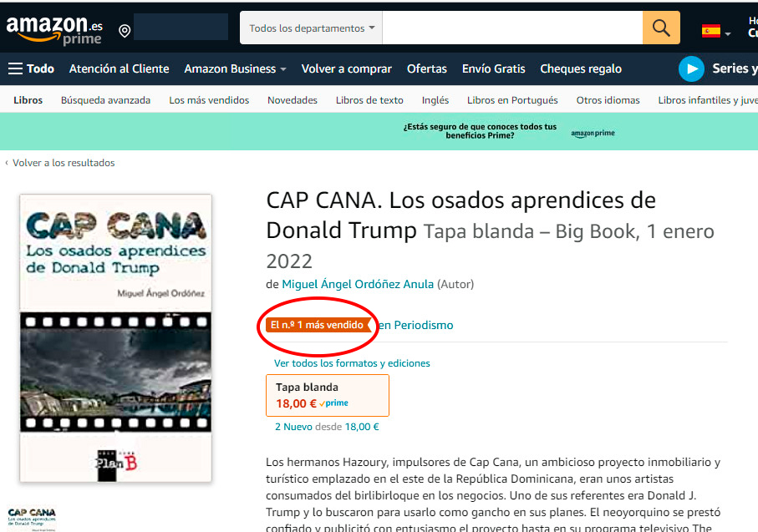The width and height of the screenshot is (758, 532).
Task: Open the Todo hamburger menu
Action: pyautogui.click(x=32, y=68)
